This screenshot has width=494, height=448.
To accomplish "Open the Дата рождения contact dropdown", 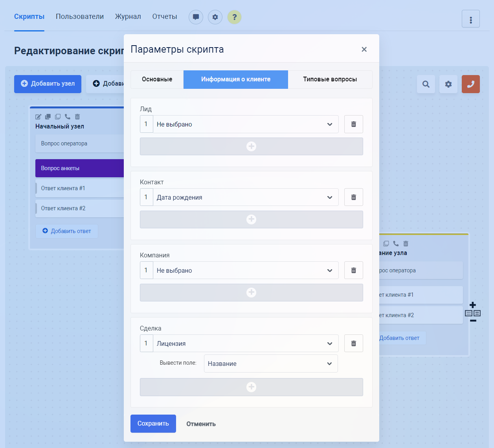I will (245, 197).
